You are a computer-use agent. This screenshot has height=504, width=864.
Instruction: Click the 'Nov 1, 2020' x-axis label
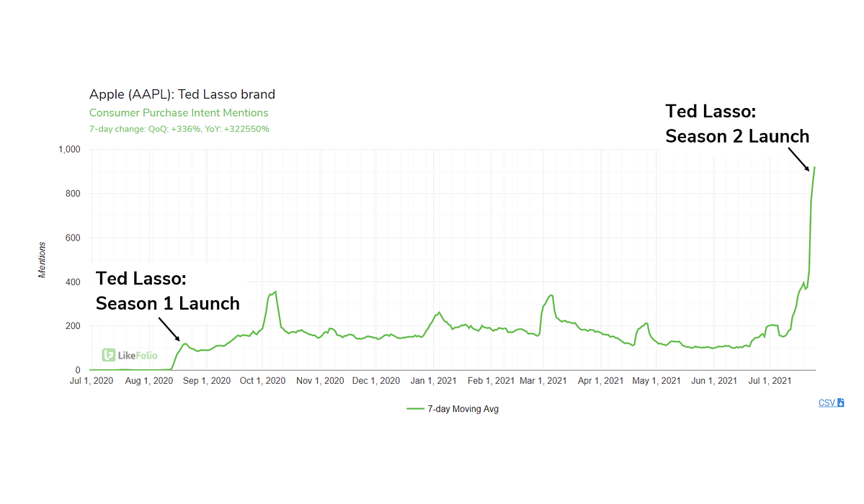[x=320, y=381]
